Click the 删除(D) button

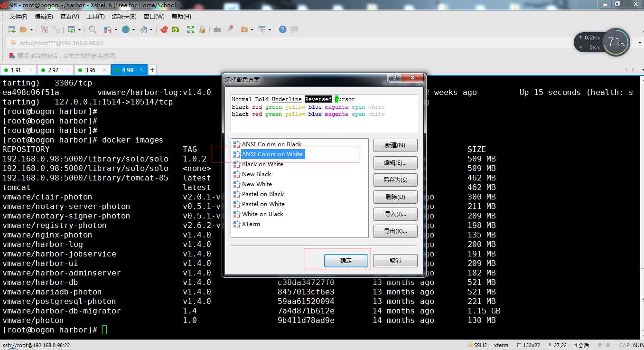coord(395,197)
